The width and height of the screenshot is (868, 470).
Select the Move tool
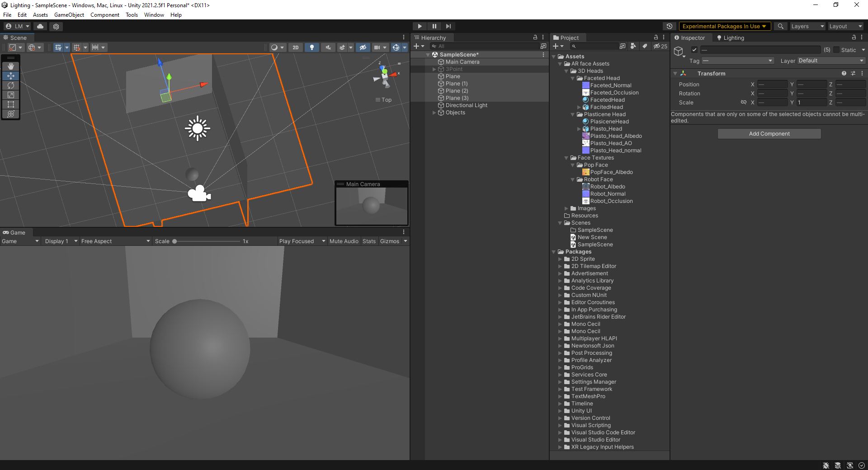pyautogui.click(x=11, y=76)
